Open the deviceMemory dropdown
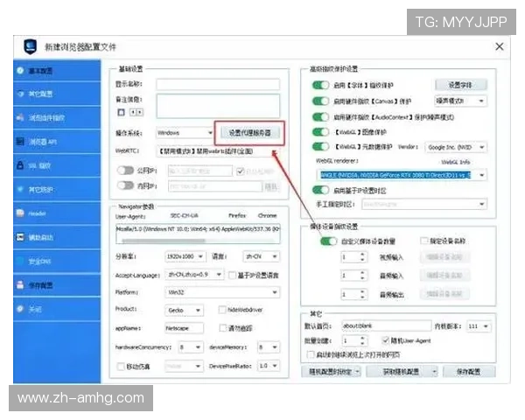 [269, 347]
